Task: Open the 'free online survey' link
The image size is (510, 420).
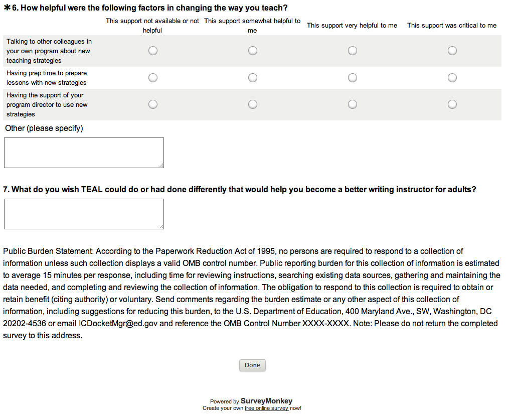Action: (x=266, y=408)
